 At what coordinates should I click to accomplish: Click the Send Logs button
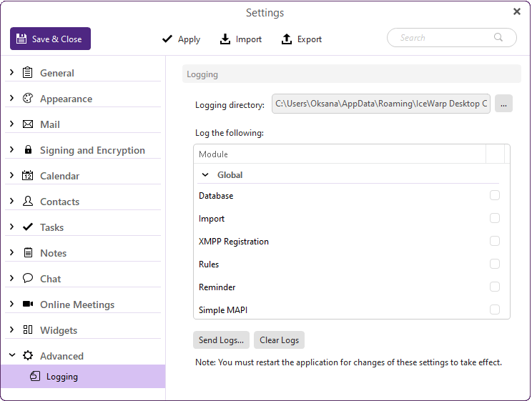221,340
